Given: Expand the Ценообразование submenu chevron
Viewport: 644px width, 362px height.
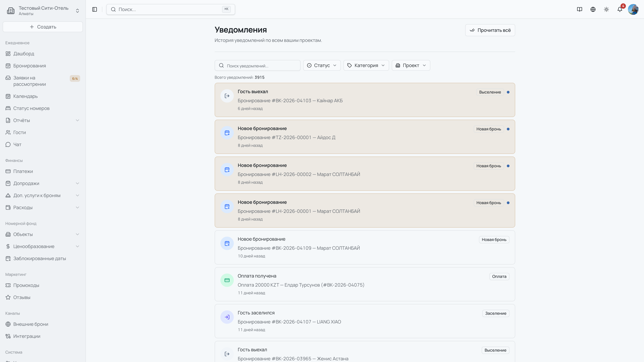Looking at the screenshot, I should pos(77,246).
